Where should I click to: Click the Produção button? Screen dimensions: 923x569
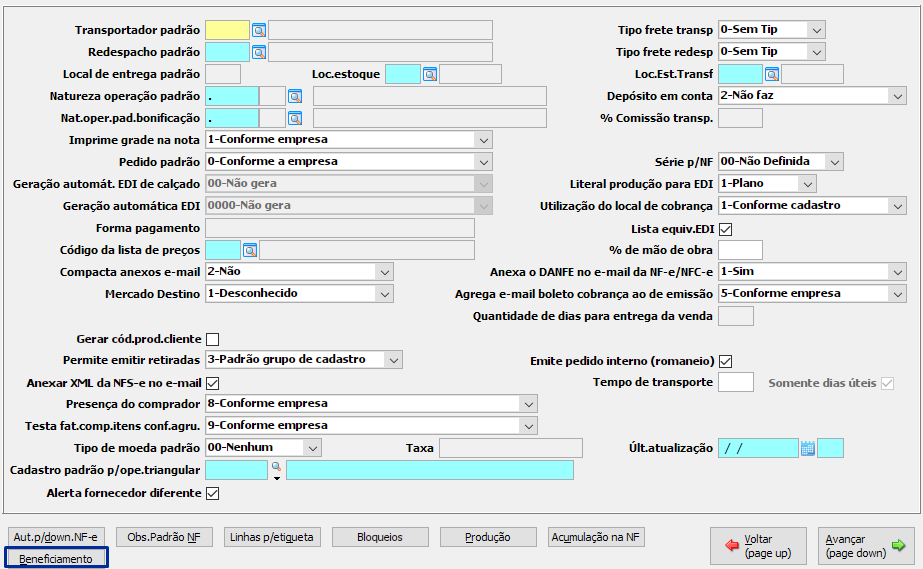click(x=488, y=537)
